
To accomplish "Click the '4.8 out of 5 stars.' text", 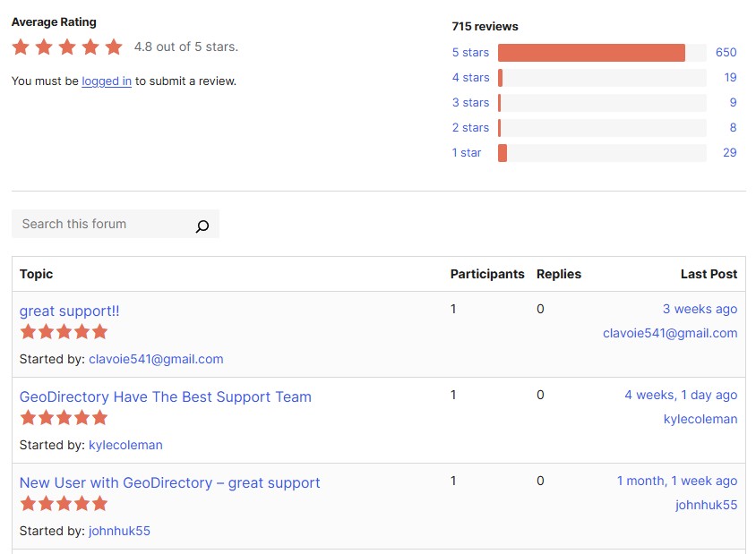I will pos(186,47).
